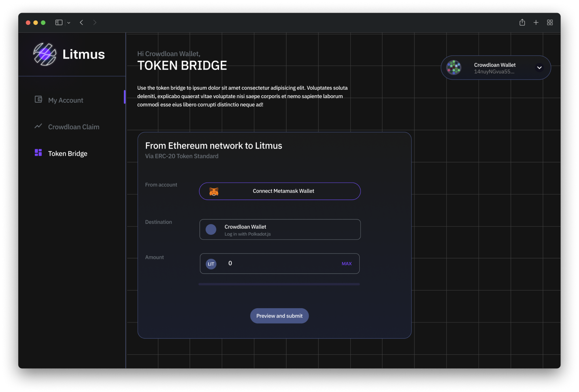Open the My Account wallet icon

tap(38, 99)
